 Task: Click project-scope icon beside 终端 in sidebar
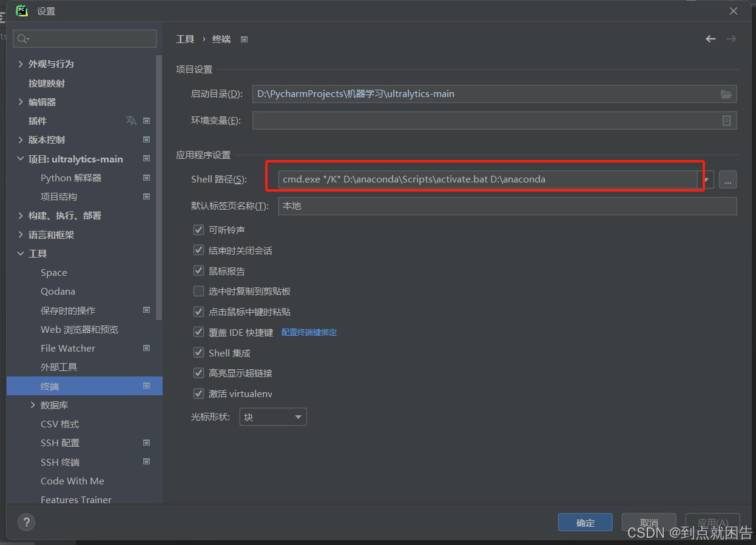[x=146, y=386]
